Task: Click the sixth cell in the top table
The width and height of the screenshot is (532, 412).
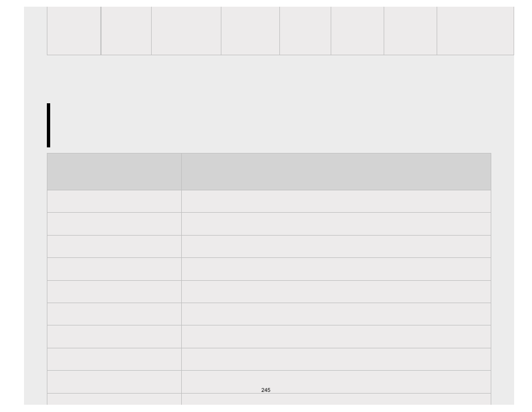Action: click(x=357, y=31)
